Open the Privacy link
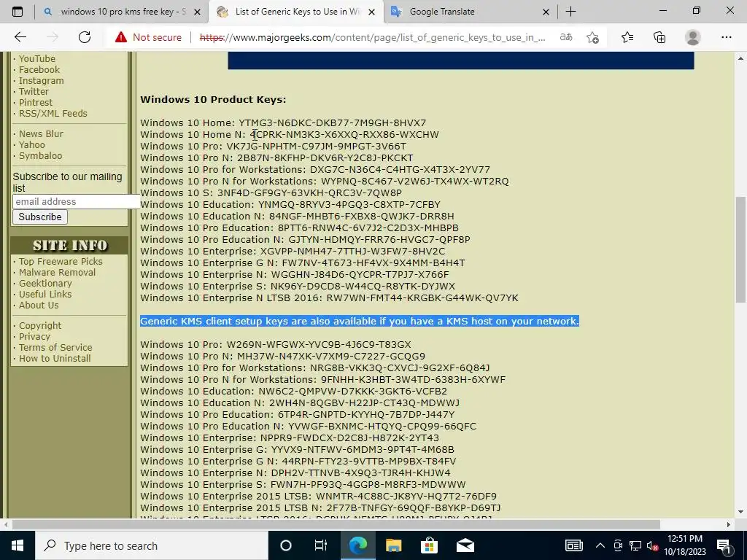The image size is (747, 560). [34, 337]
